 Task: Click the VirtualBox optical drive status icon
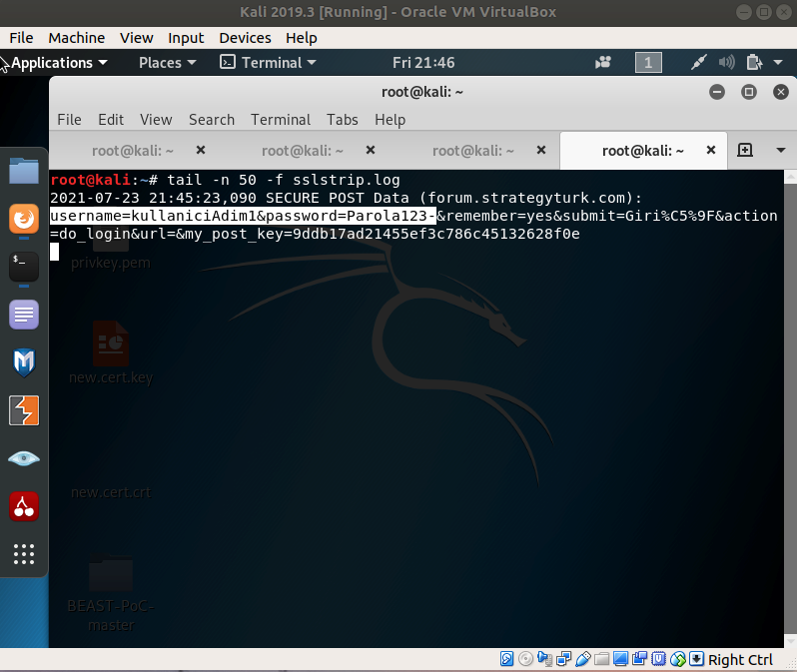tap(525, 659)
